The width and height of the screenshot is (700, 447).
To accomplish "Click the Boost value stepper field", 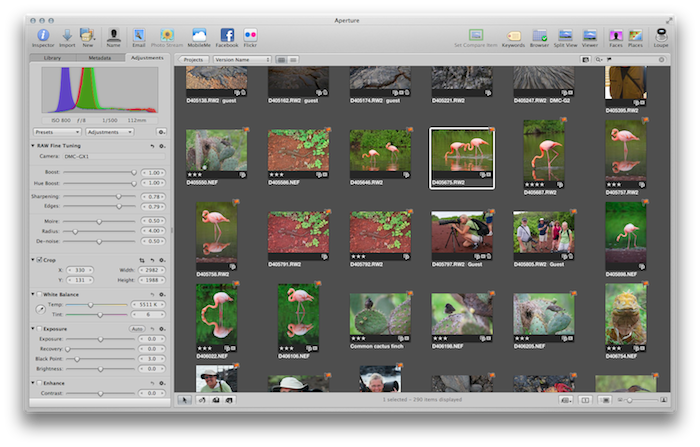I will (x=153, y=173).
